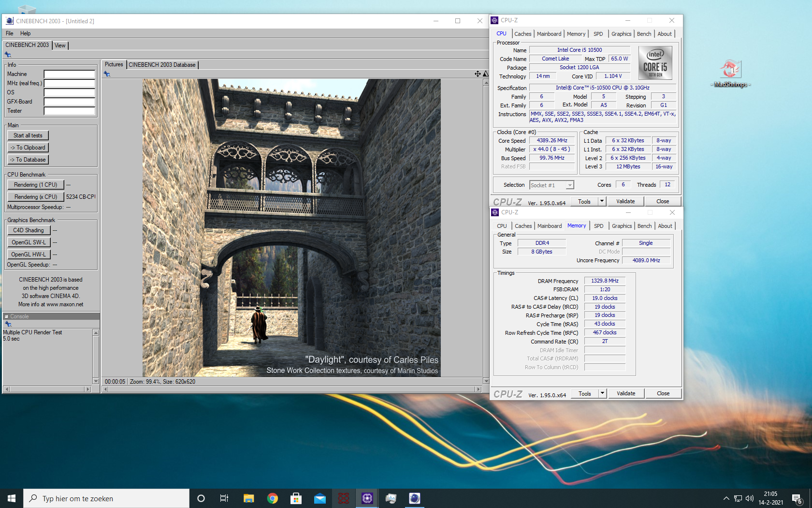This screenshot has height=508, width=812.
Task: Click the rendered Daylight image
Action: coord(291,228)
